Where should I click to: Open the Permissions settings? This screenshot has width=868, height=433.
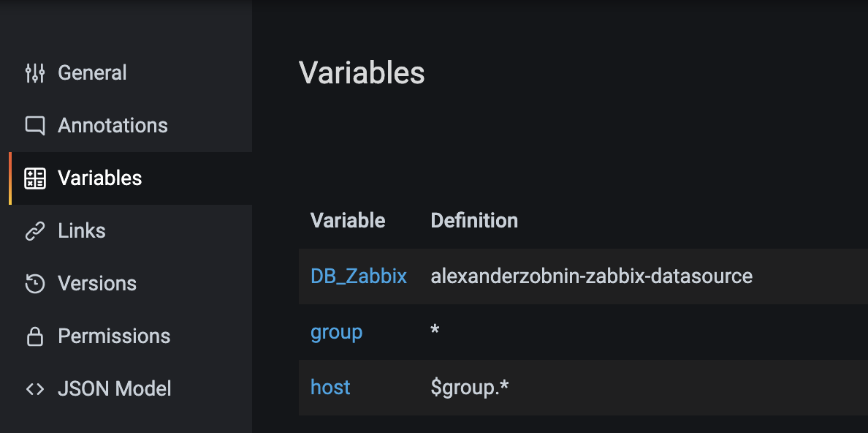[x=131, y=336]
